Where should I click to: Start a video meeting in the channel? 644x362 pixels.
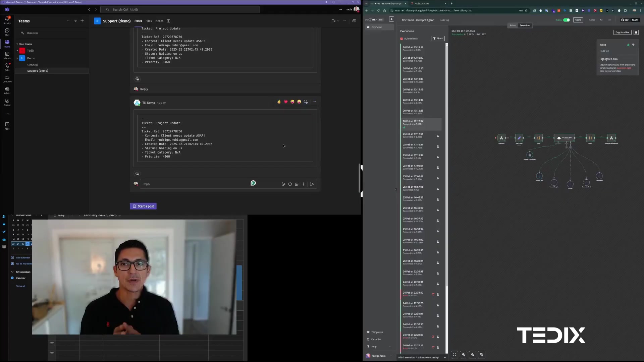(x=333, y=21)
